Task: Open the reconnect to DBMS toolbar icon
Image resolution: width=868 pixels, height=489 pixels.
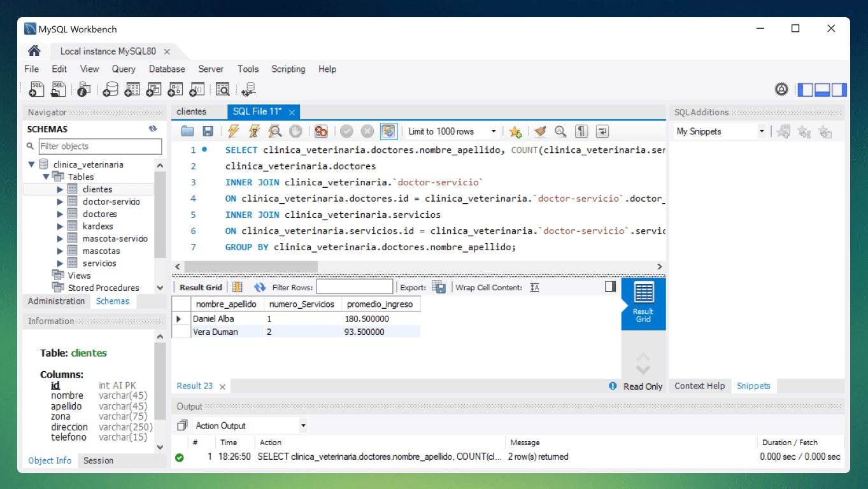Action: [248, 90]
